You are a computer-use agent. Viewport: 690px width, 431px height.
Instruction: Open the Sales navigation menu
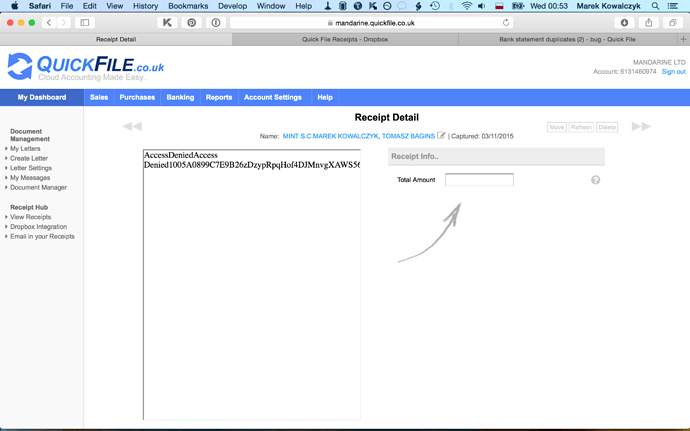tap(98, 97)
